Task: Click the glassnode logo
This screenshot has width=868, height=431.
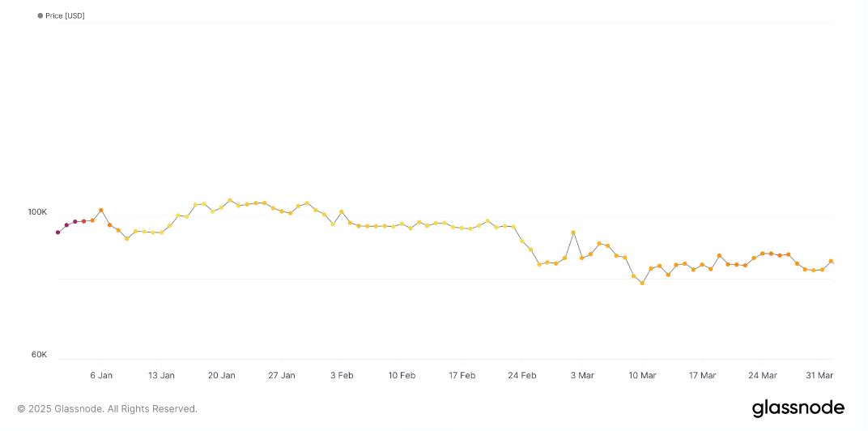Action: [798, 409]
